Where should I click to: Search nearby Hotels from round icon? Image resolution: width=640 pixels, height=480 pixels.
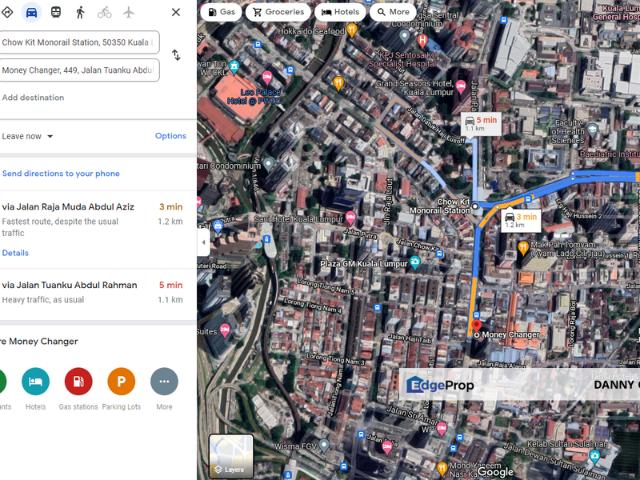point(36,382)
